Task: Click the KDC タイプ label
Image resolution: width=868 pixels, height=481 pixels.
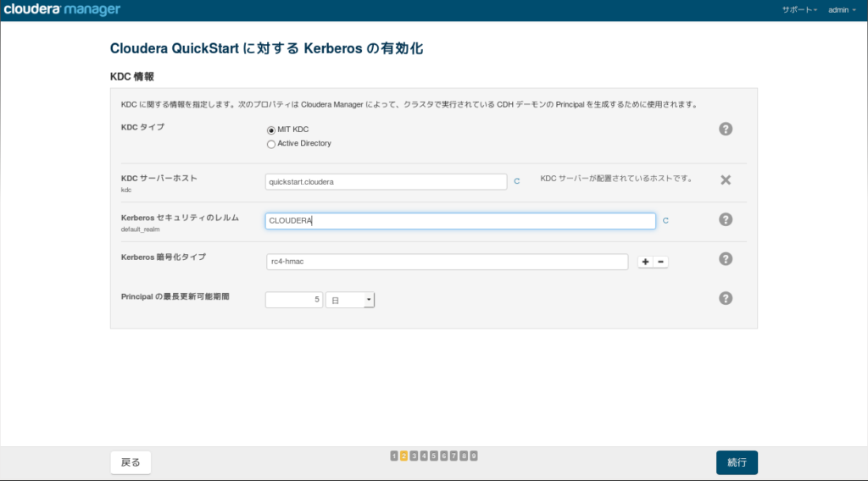Action: 142,127
